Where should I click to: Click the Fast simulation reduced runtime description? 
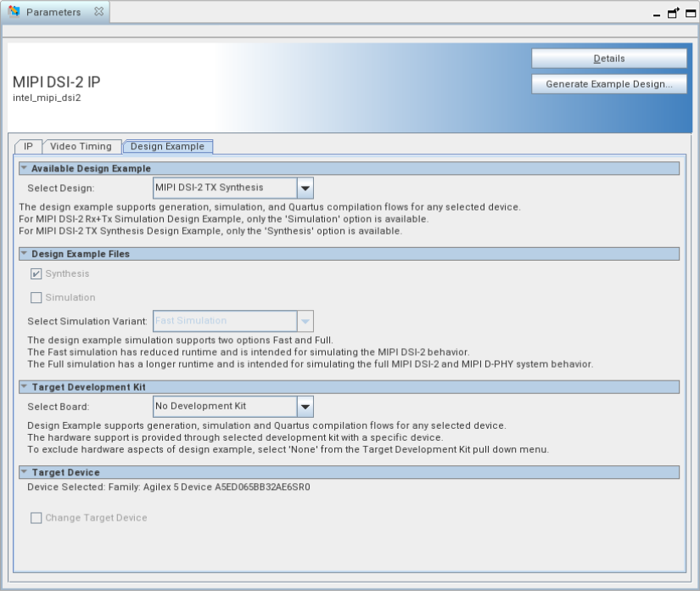click(x=249, y=352)
